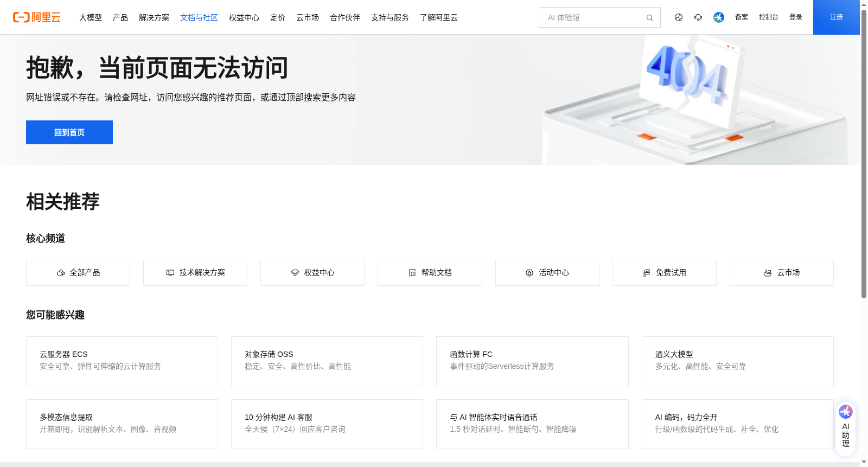Image resolution: width=868 pixels, height=467 pixels.
Task: Open the 合作伙伴 menu
Action: coord(345,17)
